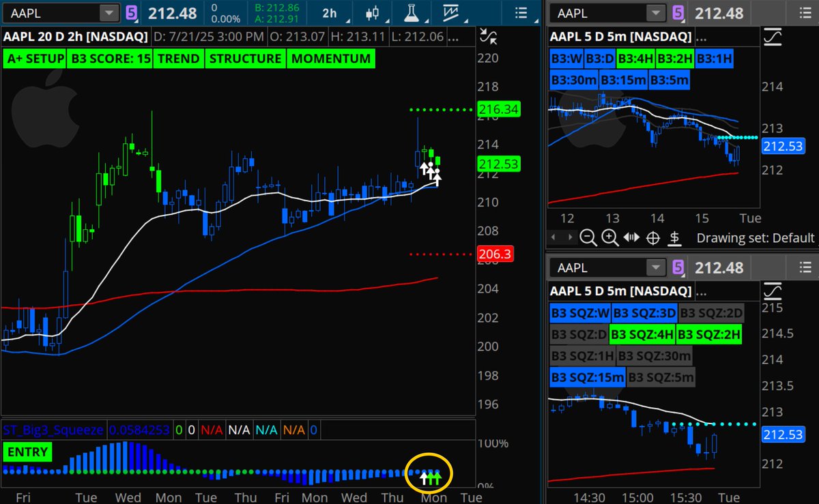Click the B3 SQZ:4H label
The height and width of the screenshot is (504, 819).
[x=642, y=335]
